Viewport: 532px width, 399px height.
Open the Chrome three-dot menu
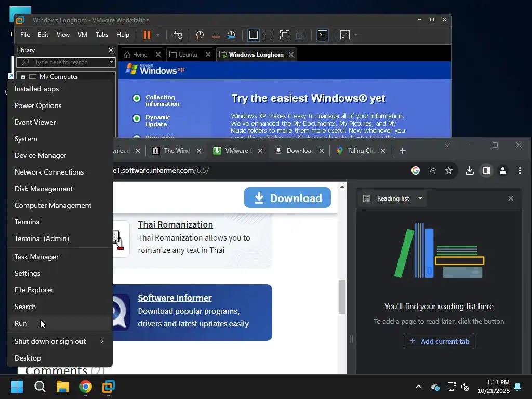[520, 170]
